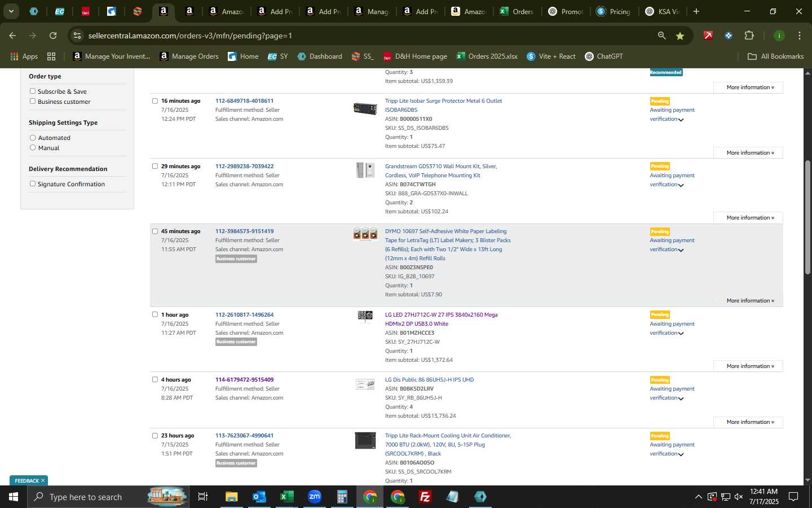Launch File Explorer from taskbar
This screenshot has width=812, height=508.
coord(232,497)
